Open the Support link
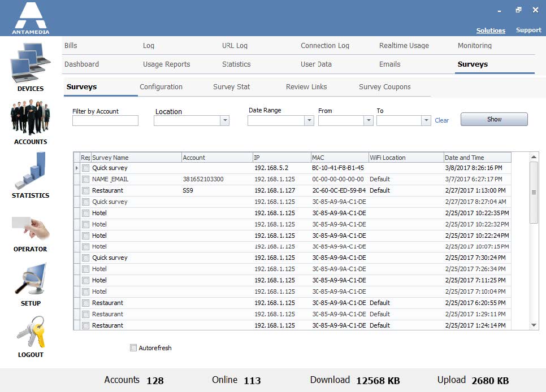Image resolution: width=546 pixels, height=392 pixels. point(528,30)
